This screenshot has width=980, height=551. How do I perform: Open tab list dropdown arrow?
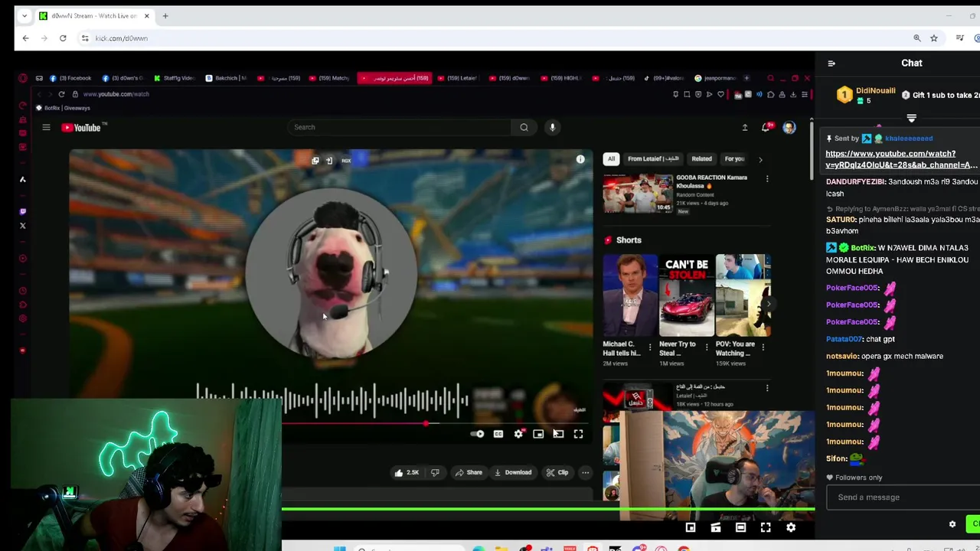pyautogui.click(x=25, y=16)
